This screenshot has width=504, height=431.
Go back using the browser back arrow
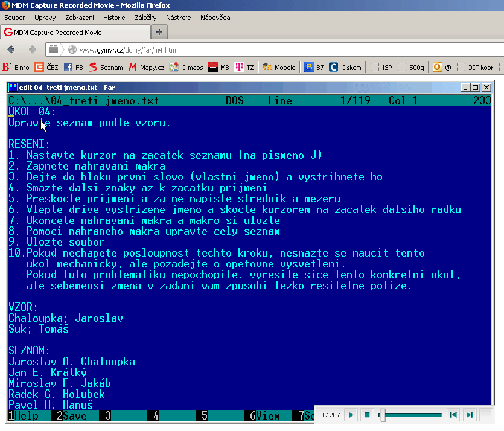(x=11, y=49)
